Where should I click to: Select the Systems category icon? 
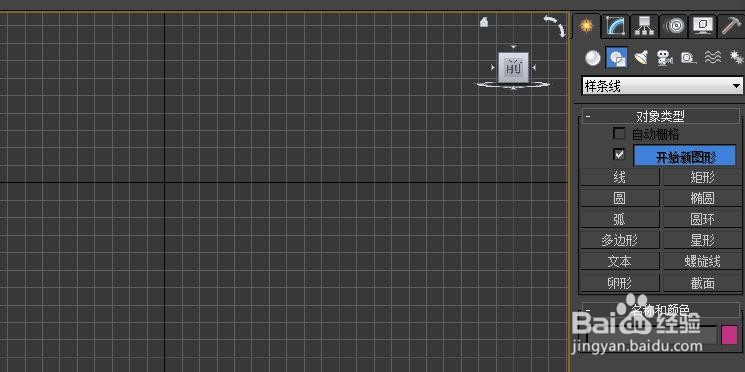(736, 58)
